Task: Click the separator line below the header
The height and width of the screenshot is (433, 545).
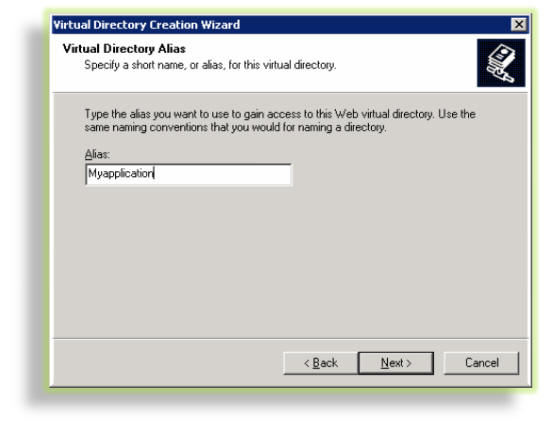Action: pos(290,92)
